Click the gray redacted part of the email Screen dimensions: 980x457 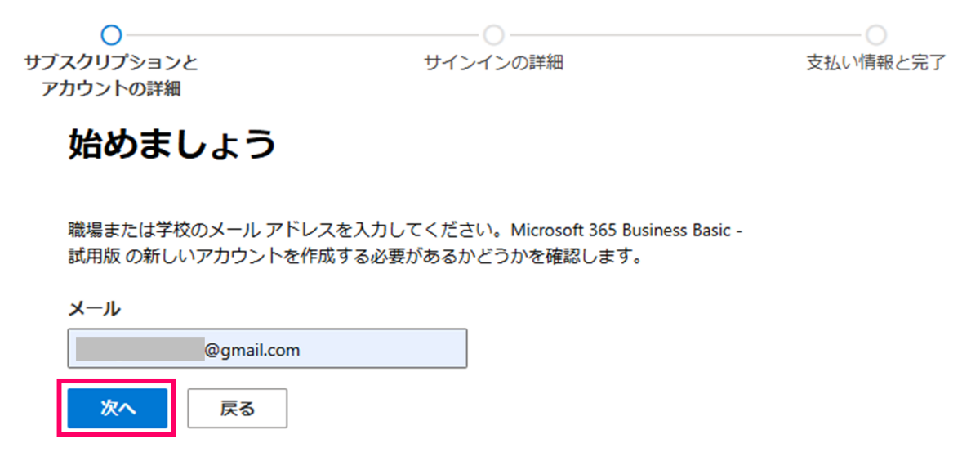pos(140,349)
